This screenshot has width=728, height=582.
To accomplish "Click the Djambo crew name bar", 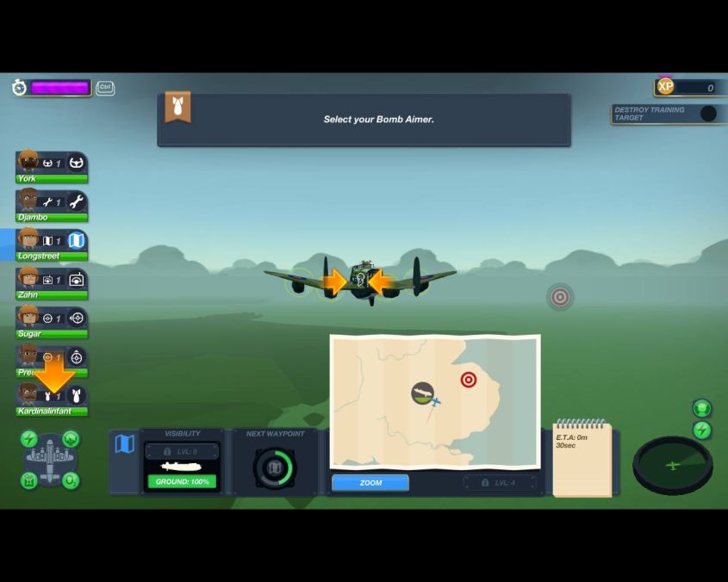I will 52,217.
